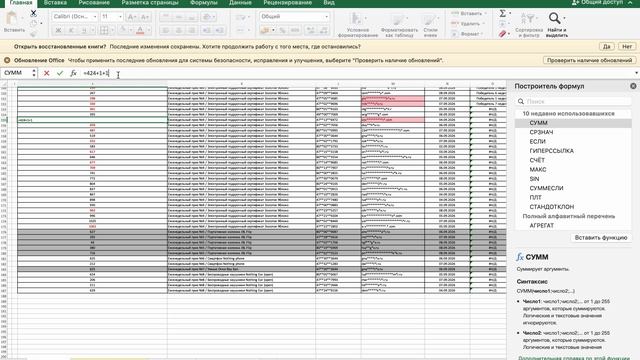640x360 pixels.
Task: Apply accounting currency format icon
Action: click(x=264, y=30)
